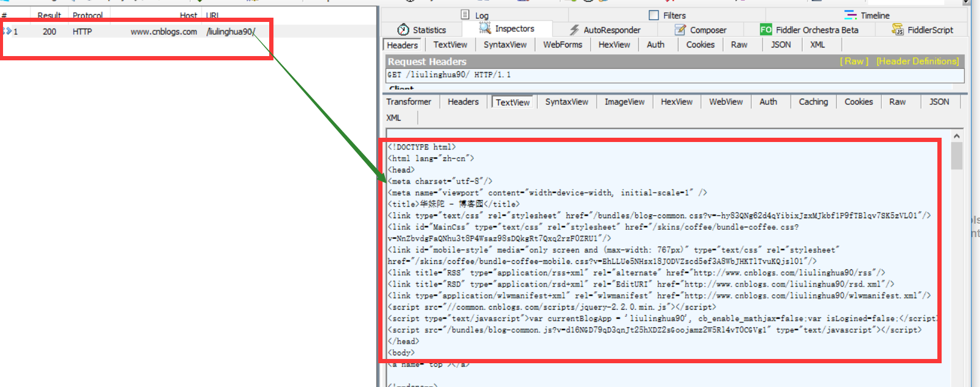The height and width of the screenshot is (387, 980).
Task: Click the response vertical scrollbar thumb
Action: [x=956, y=156]
